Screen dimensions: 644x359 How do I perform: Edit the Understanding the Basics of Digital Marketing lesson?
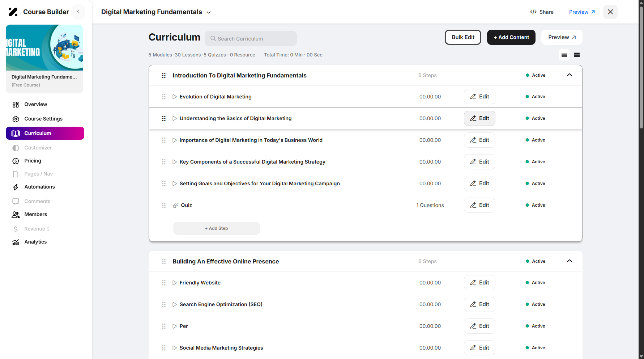[x=479, y=118]
